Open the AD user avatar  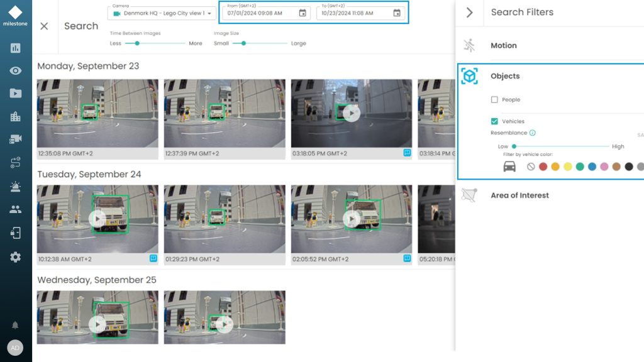coord(16,348)
